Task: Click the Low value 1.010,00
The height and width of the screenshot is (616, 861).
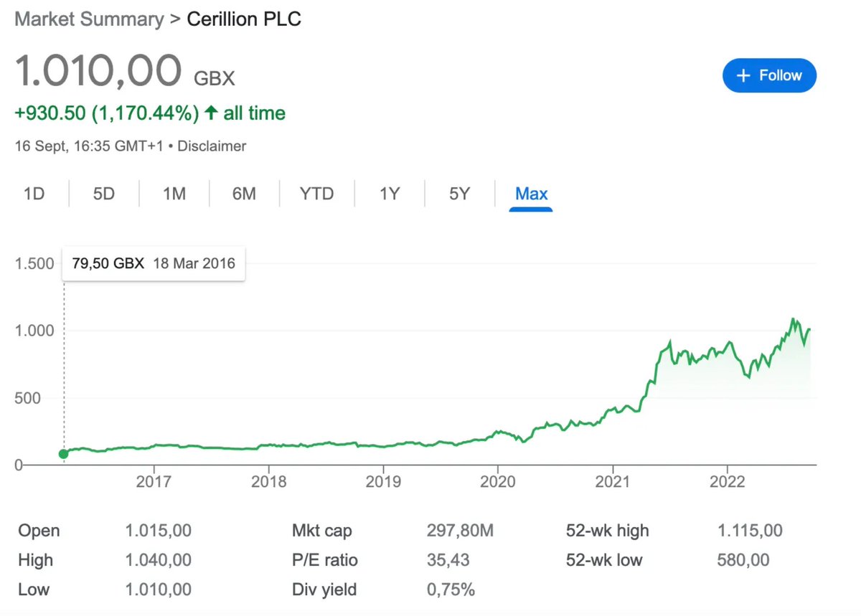Action: pos(158,589)
